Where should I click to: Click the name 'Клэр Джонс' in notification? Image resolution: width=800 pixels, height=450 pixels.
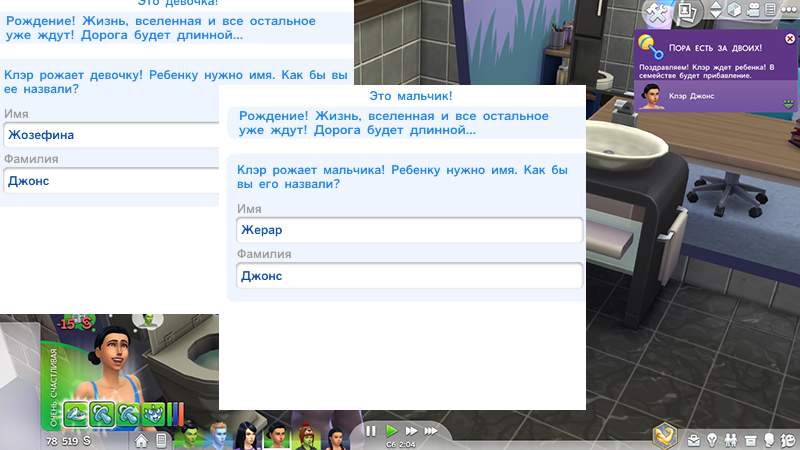(691, 96)
